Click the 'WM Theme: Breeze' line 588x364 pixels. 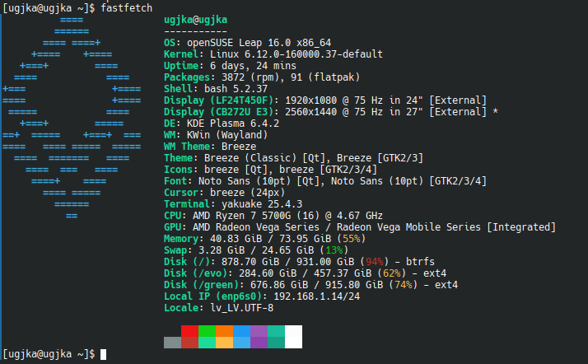(210, 147)
